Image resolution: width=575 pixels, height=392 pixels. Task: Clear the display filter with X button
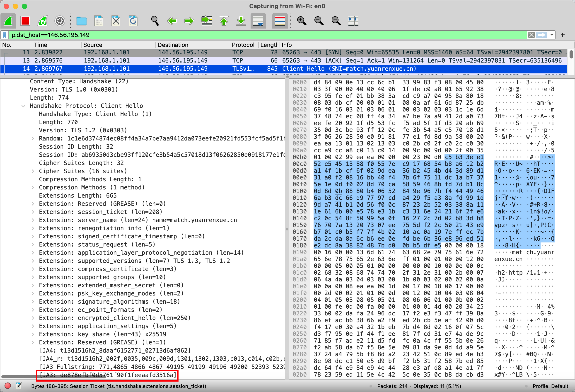coord(531,35)
